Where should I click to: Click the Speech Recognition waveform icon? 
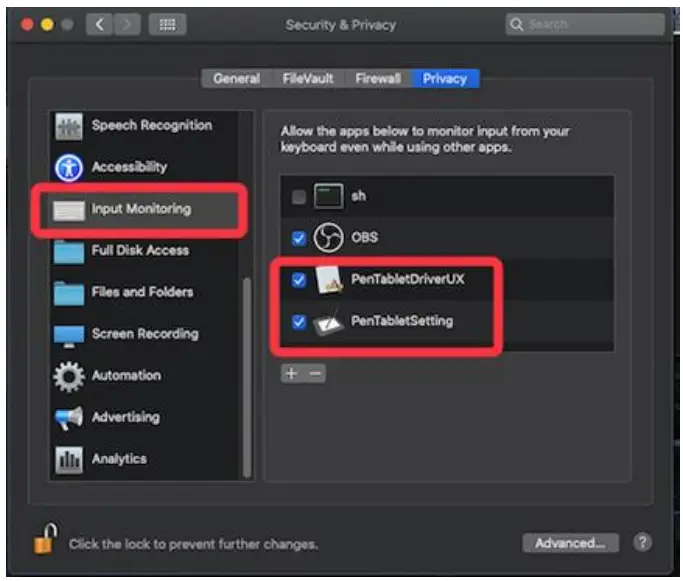coord(69,126)
